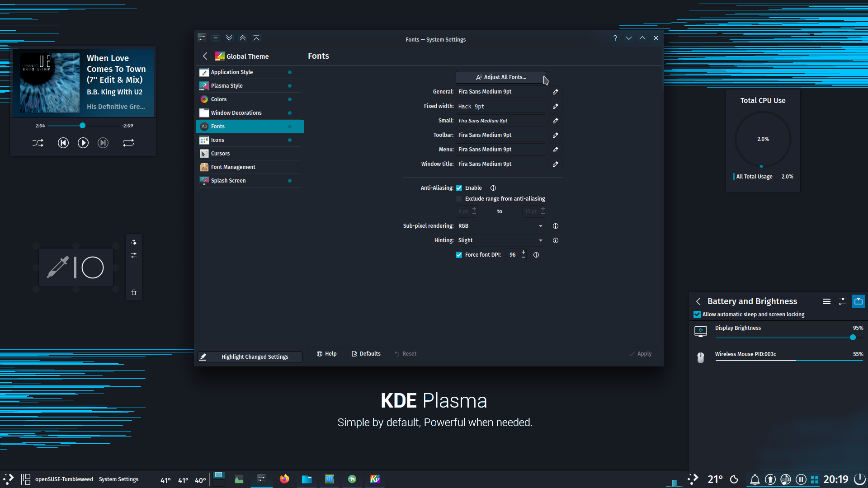Viewport: 868px width, 488px height.
Task: Open the application launcher in taskbar
Action: tap(9, 479)
